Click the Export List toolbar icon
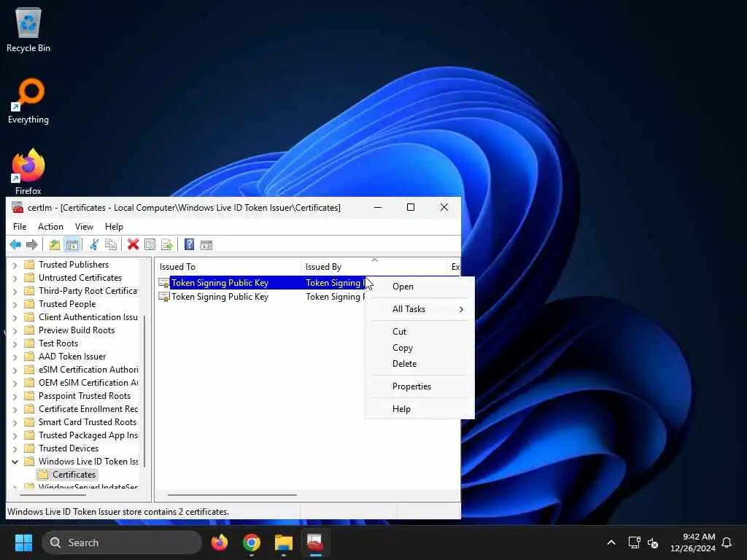747x560 pixels. point(167,245)
